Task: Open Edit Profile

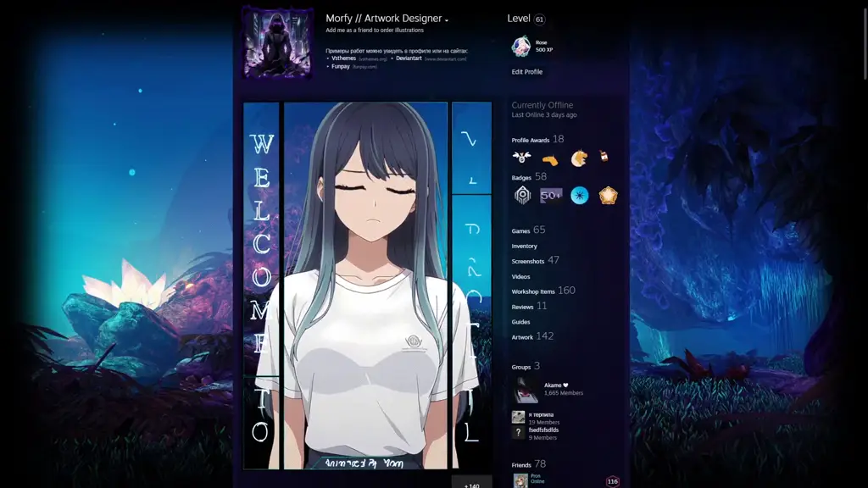Action: pos(526,72)
